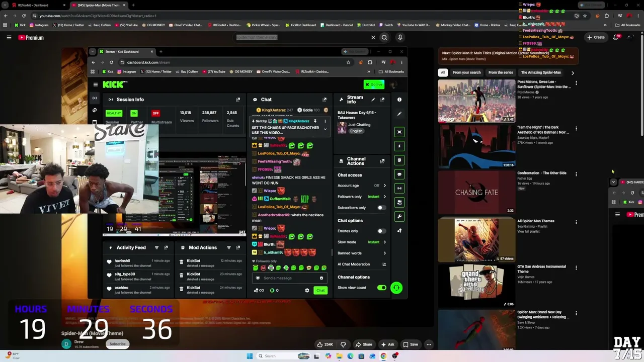Screen dimensions: 644x362
Task: Click the YouTube Create button
Action: pyautogui.click(x=596, y=37)
